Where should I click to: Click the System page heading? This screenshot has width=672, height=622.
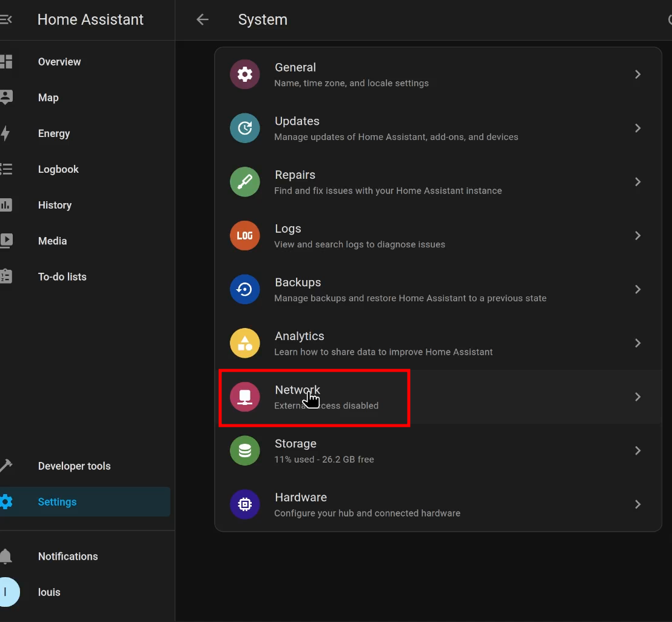[x=263, y=20]
